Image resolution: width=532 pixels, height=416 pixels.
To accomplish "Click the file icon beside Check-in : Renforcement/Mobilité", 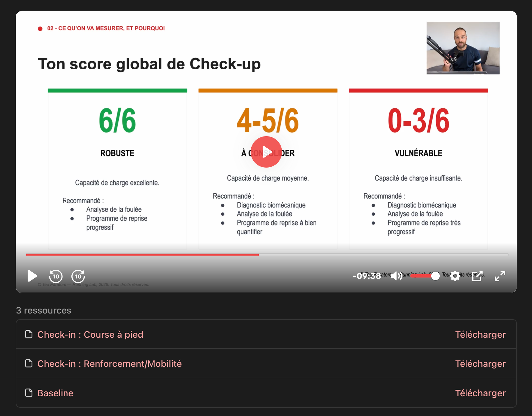I will click(x=29, y=363).
